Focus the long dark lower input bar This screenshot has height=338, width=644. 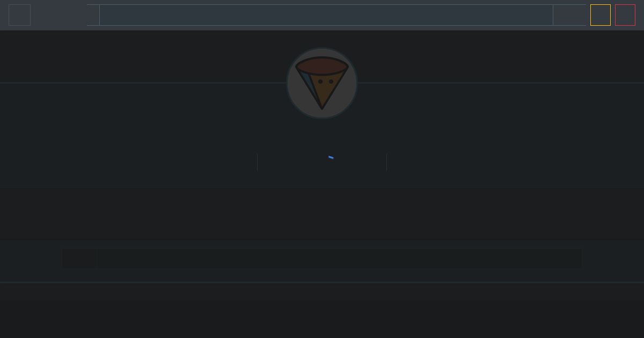click(339, 258)
